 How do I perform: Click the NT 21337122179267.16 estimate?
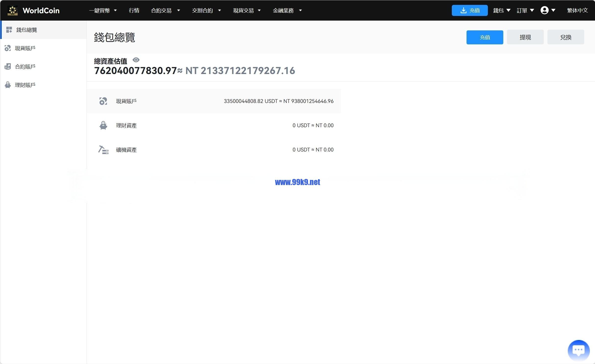[240, 71]
